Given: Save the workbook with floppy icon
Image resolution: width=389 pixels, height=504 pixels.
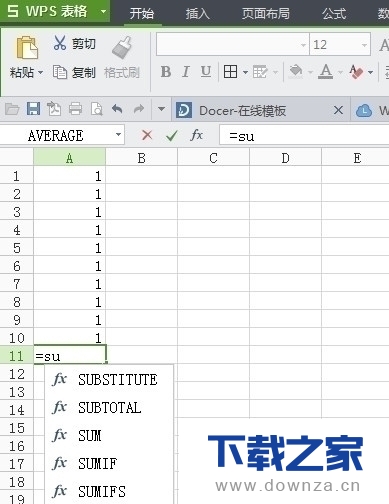Looking at the screenshot, I should coord(33,109).
